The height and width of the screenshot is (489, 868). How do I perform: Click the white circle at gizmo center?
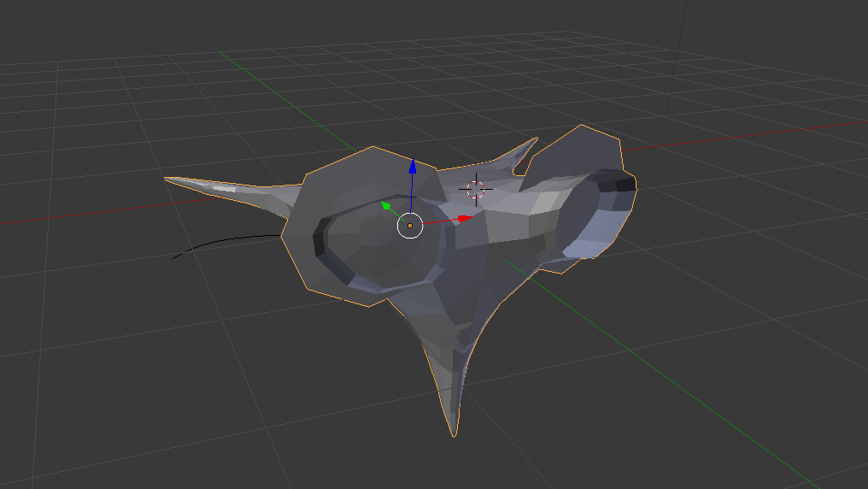tap(410, 226)
